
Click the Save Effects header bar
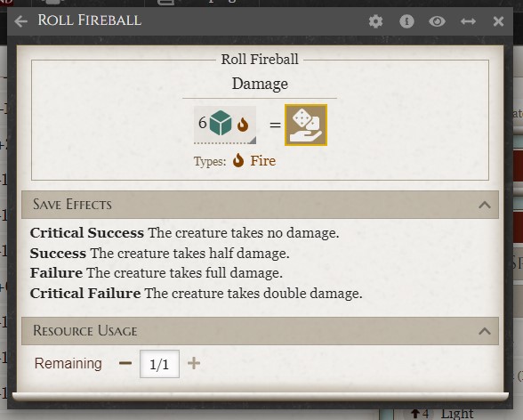pos(260,205)
